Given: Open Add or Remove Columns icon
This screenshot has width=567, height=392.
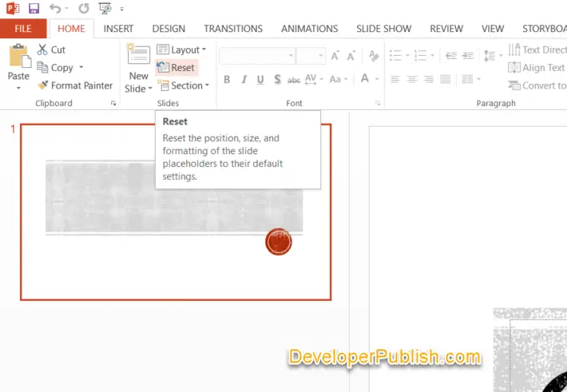Looking at the screenshot, I should 471,79.
